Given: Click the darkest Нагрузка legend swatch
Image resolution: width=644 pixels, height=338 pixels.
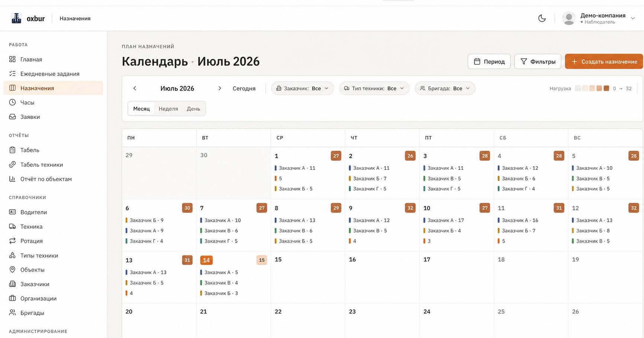Looking at the screenshot, I should tap(606, 88).
